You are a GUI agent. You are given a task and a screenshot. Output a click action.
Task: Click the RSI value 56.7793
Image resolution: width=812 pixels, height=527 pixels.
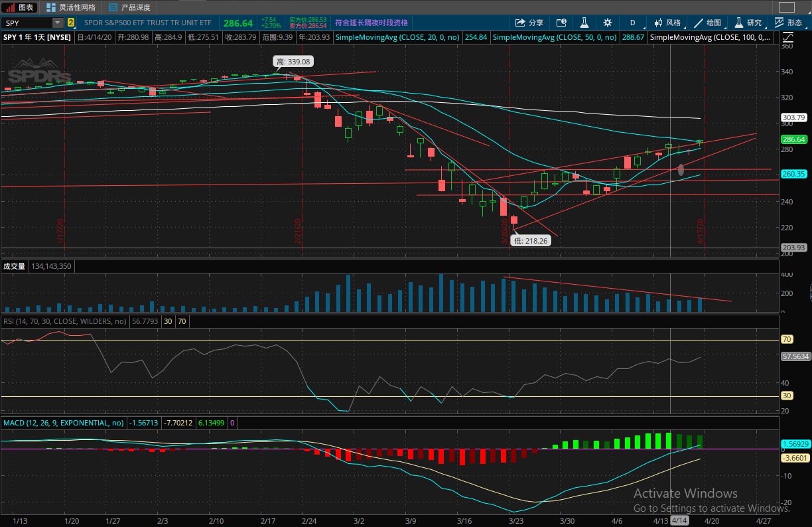click(x=145, y=321)
